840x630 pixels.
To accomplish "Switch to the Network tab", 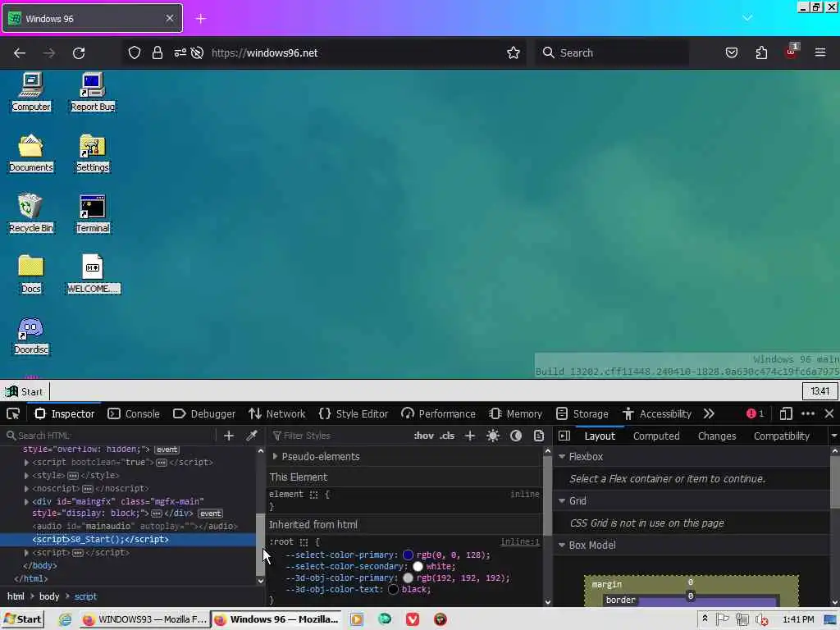I will click(x=277, y=413).
